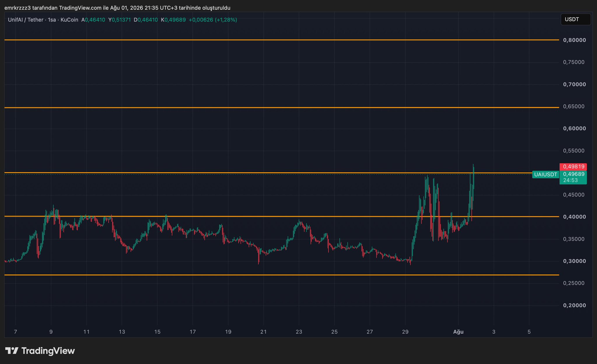Click the Ağu month marker on time axis
Image resolution: width=597 pixels, height=364 pixels.
point(458,332)
